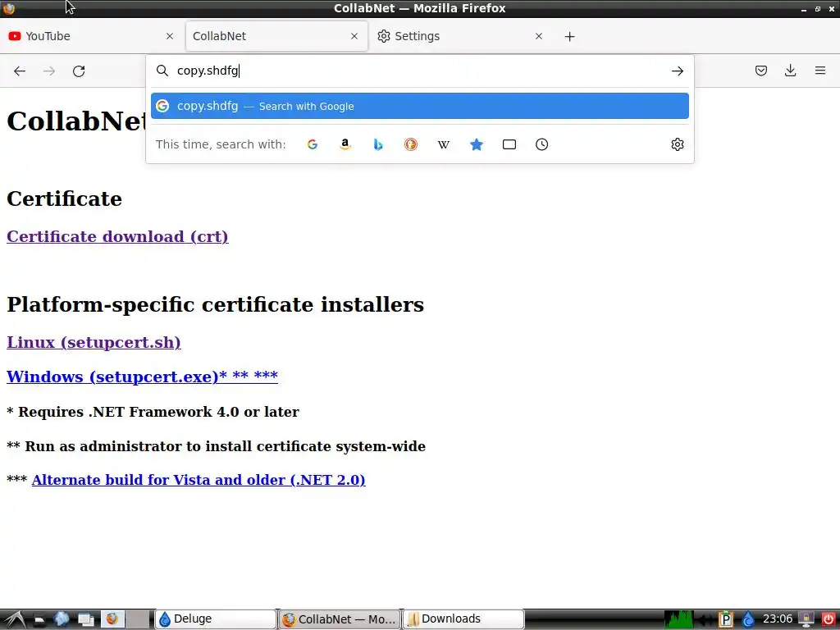Click the Go arrow in the address bar
The width and height of the screenshot is (840, 630).
coord(677,71)
